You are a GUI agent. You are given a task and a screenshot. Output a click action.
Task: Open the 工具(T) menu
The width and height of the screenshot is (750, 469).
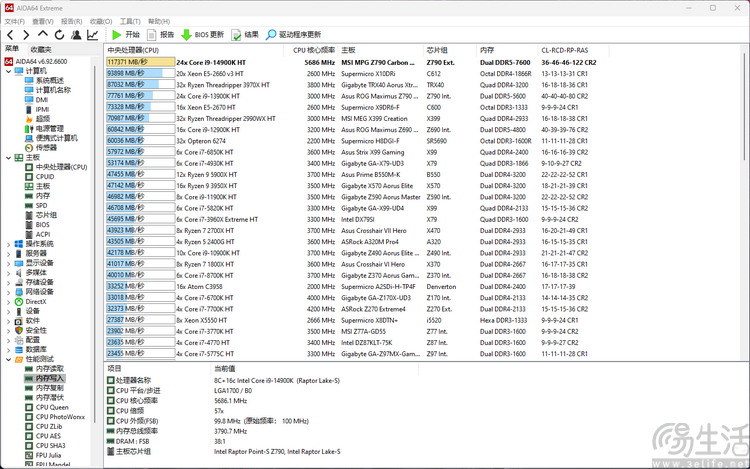coord(130,21)
